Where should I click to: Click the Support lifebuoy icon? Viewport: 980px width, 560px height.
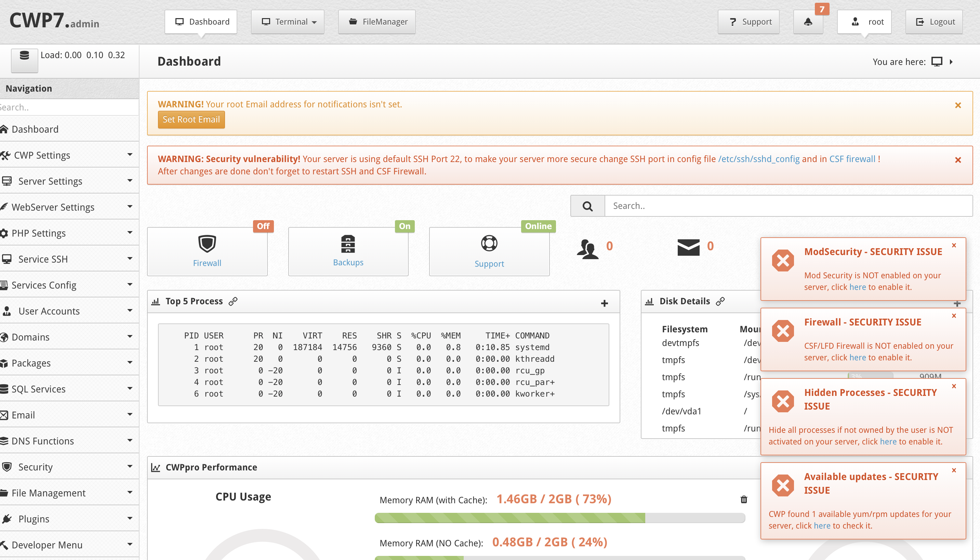pyautogui.click(x=489, y=243)
